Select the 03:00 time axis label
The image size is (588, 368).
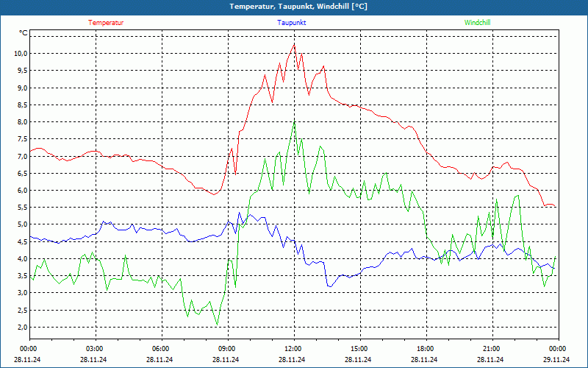coord(95,349)
